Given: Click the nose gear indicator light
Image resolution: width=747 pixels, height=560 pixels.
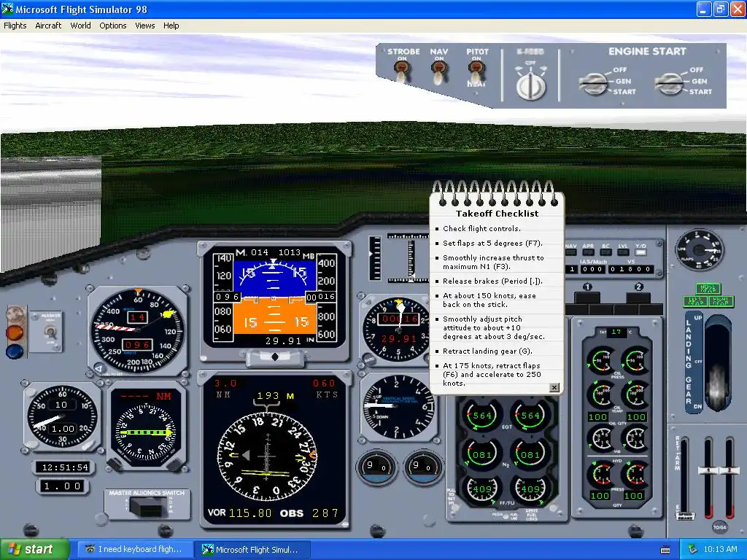Looking at the screenshot, I should point(708,289).
